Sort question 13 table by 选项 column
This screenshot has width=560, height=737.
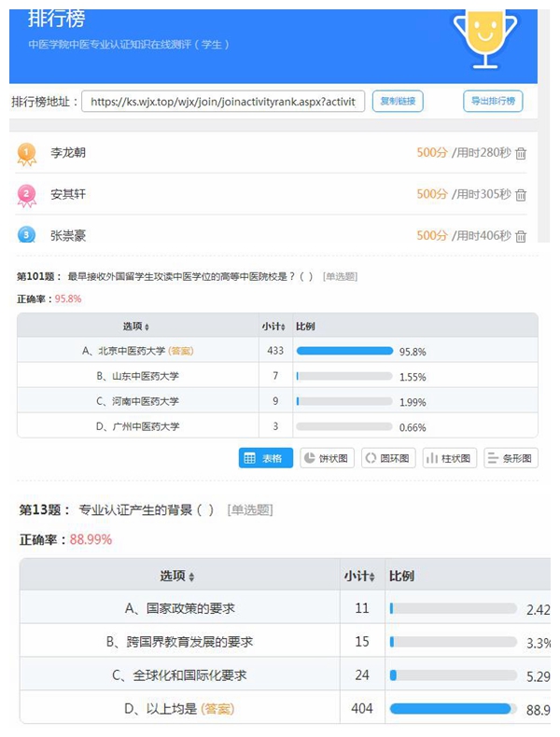point(178,576)
